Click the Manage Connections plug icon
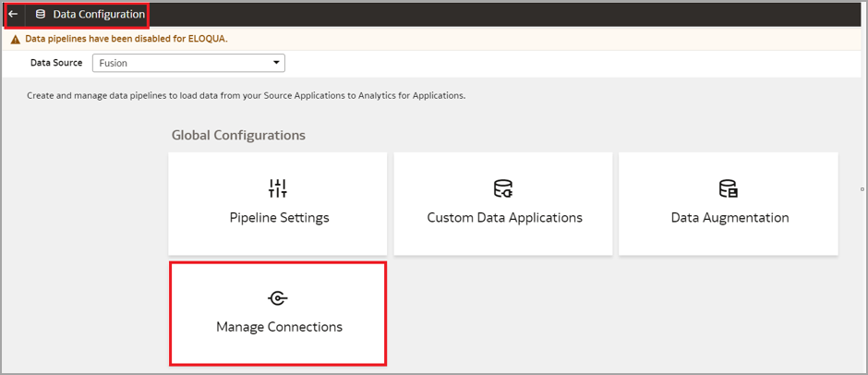 tap(278, 297)
